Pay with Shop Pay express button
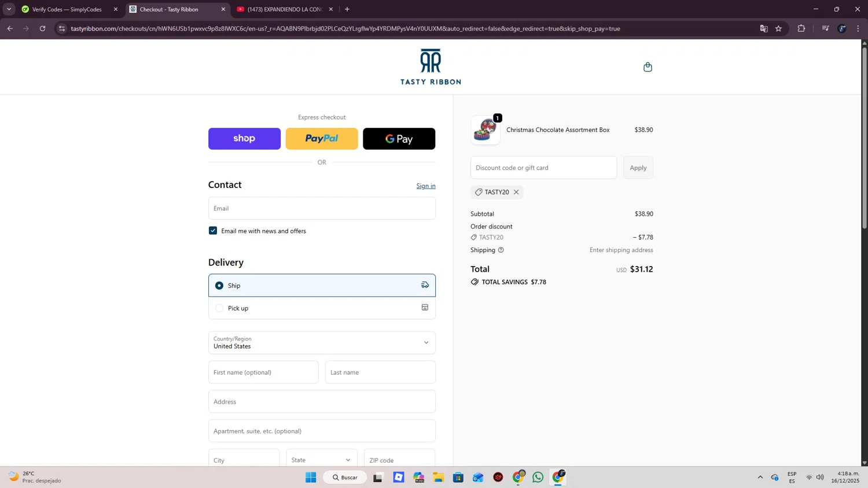The height and width of the screenshot is (488, 868). point(244,139)
